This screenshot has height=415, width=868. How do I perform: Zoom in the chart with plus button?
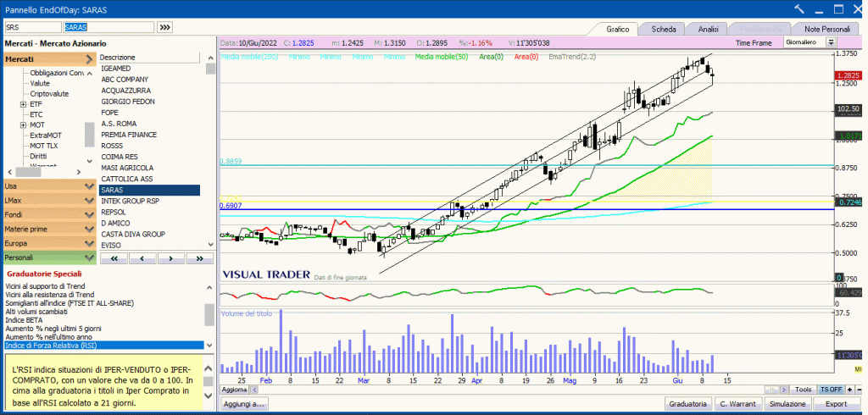850,390
